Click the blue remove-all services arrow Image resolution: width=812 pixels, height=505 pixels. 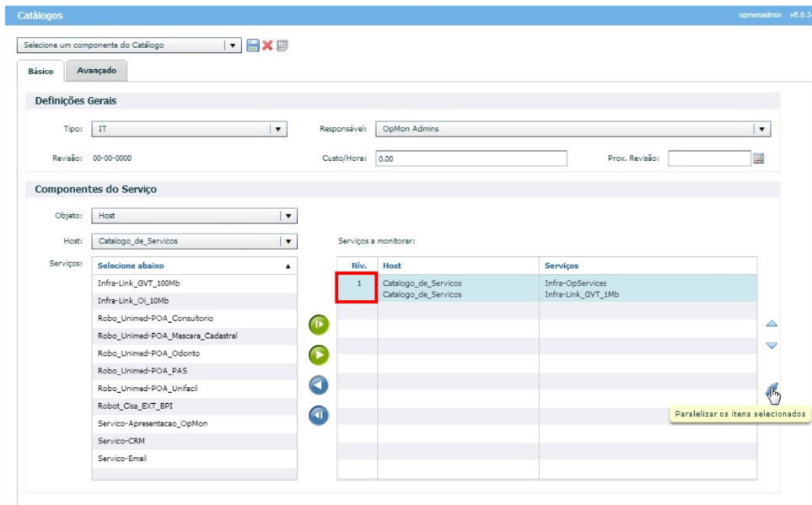(x=319, y=416)
